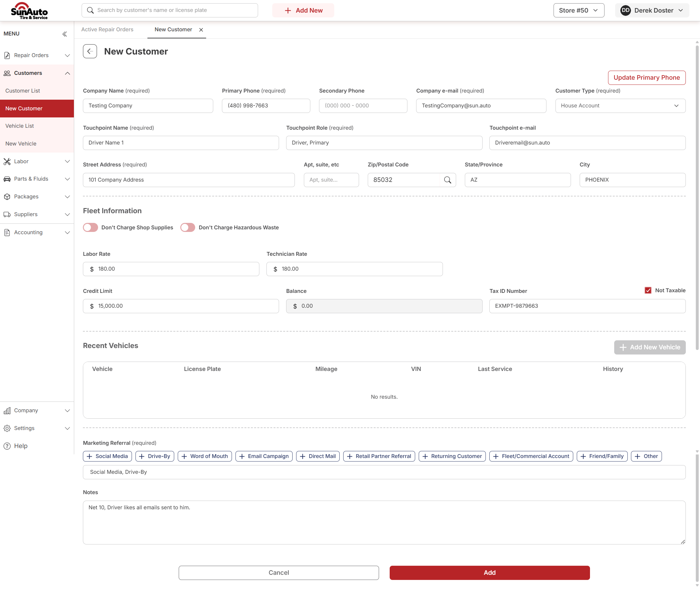
Task: Click the Labor wrench icon
Action: (x=7, y=162)
